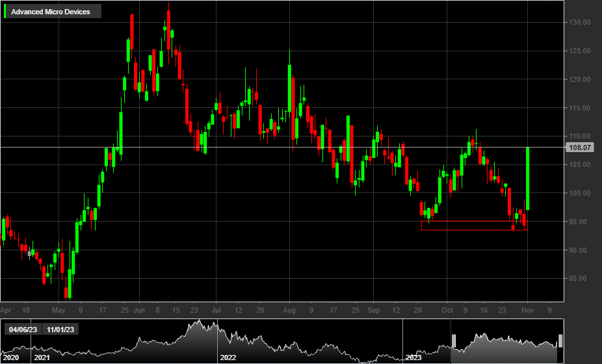This screenshot has width=602, height=364.
Task: Select the 04/06/23 start date field
Action: [23, 330]
